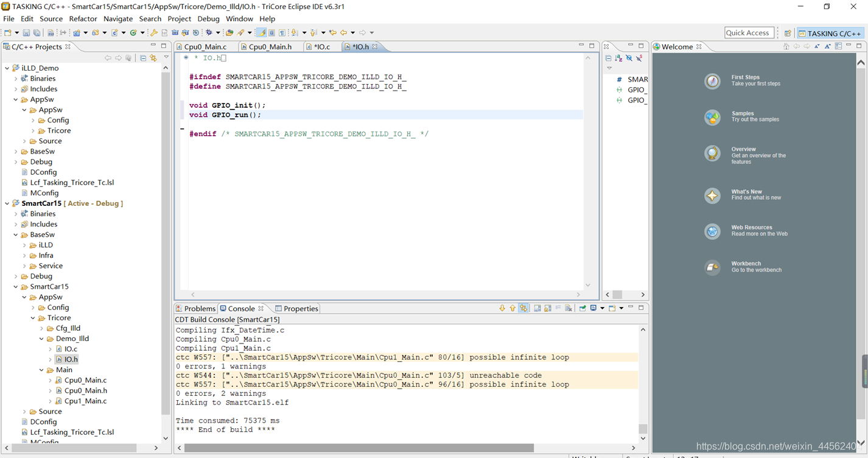Select Lcf_Tasking_Tricore_Tc.lsl under iLLD_Demo
Viewport: 868px width, 458px height.
coord(72,183)
